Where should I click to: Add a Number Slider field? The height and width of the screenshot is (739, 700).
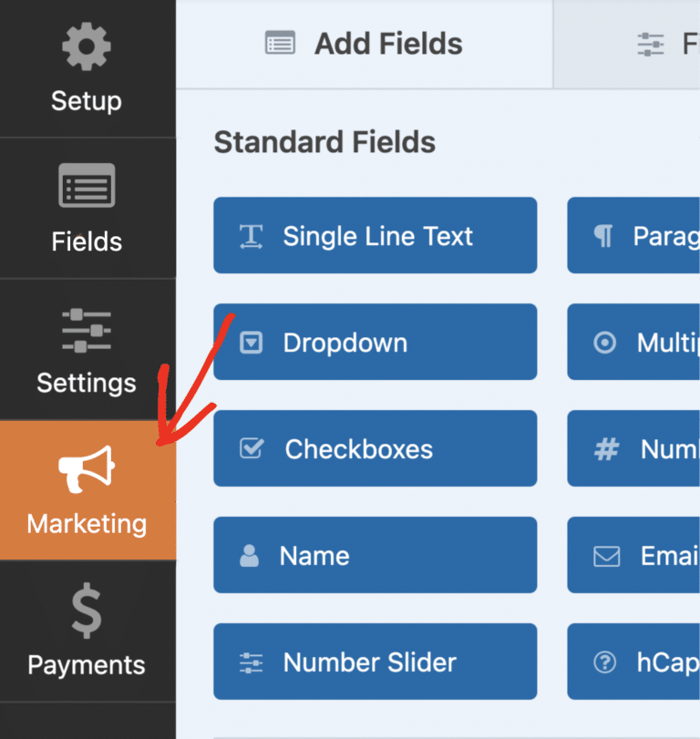tap(376, 662)
